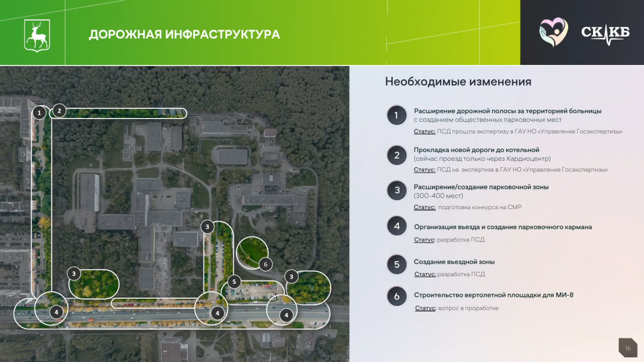Click legend number 3 circle
This screenshot has width=644, height=362.
(x=397, y=190)
